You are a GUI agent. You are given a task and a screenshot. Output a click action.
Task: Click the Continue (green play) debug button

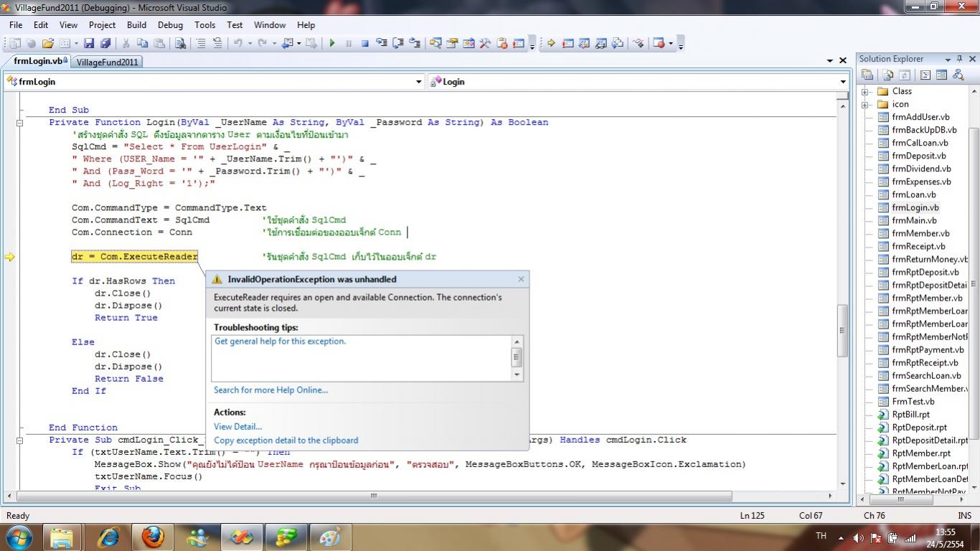click(332, 43)
